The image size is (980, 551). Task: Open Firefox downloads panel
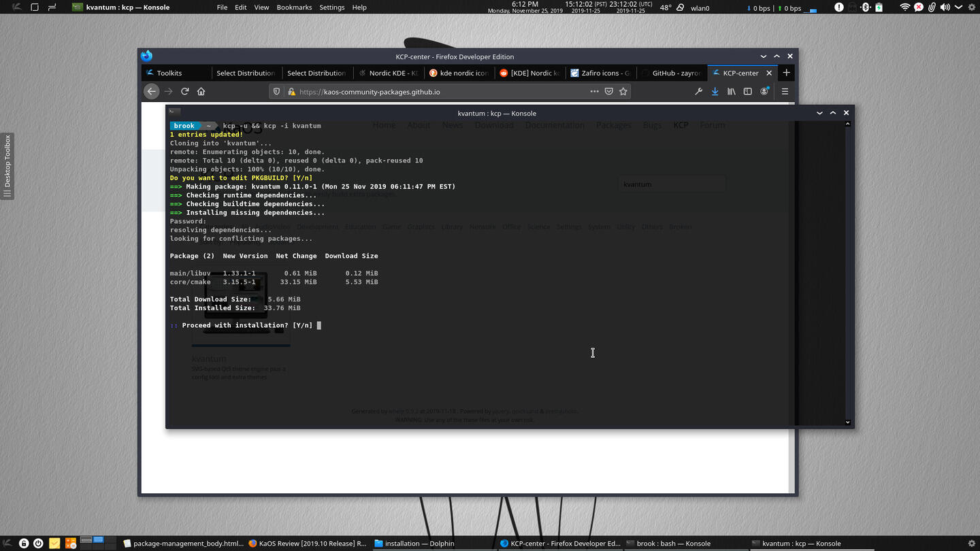pos(715,91)
